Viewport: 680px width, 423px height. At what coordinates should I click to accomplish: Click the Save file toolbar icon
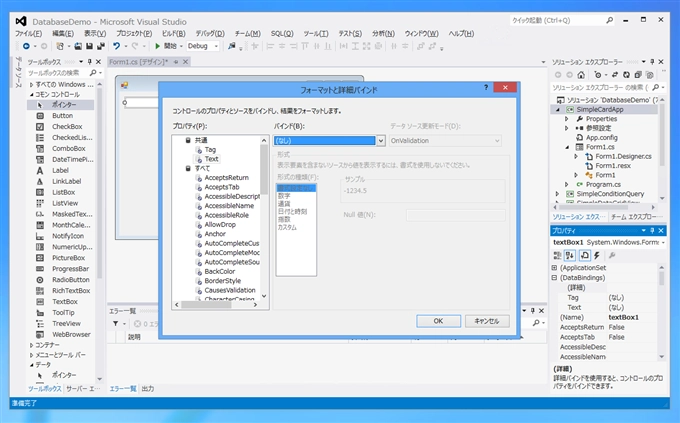[x=89, y=46]
